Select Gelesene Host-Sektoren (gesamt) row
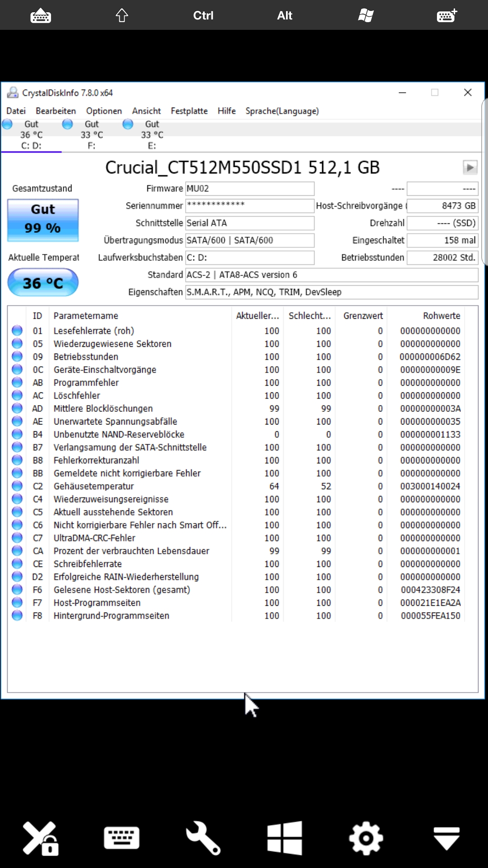Viewport: 488px width, 868px height. click(x=236, y=590)
